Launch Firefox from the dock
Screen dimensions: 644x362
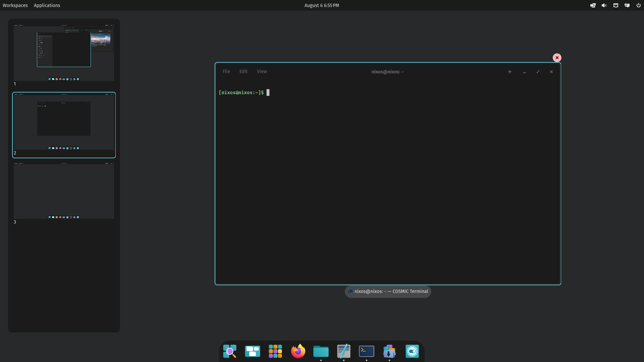[x=298, y=351]
